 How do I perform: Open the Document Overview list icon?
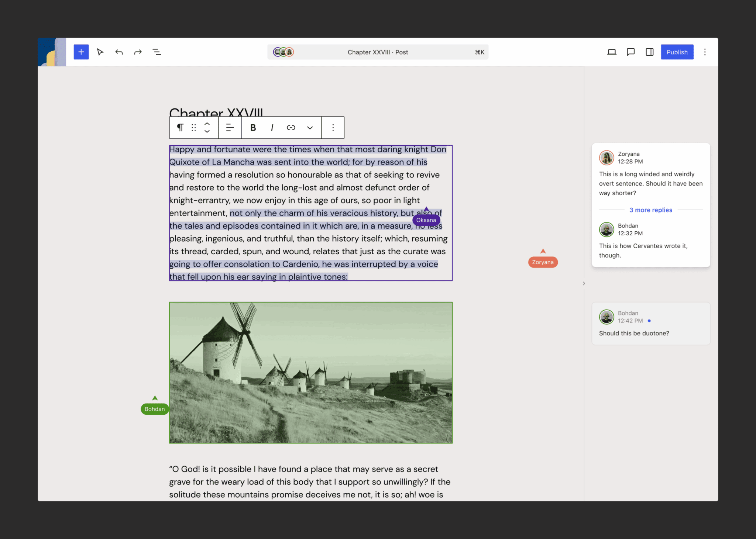pos(157,52)
